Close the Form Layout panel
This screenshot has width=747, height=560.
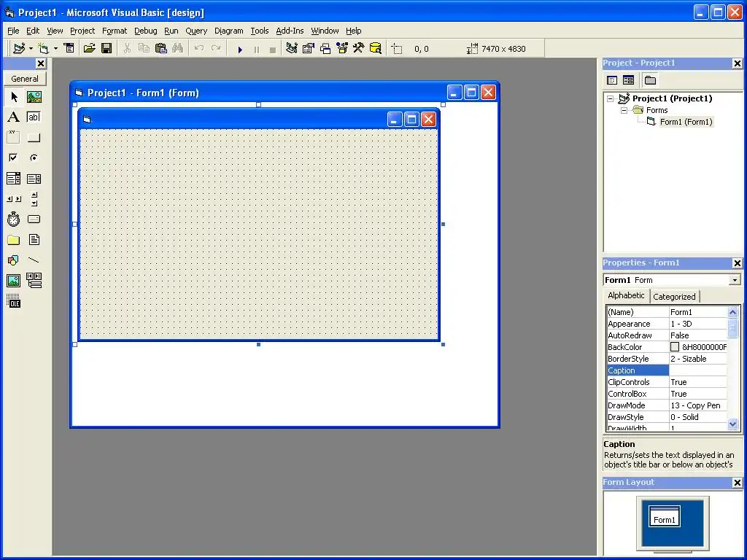[737, 483]
